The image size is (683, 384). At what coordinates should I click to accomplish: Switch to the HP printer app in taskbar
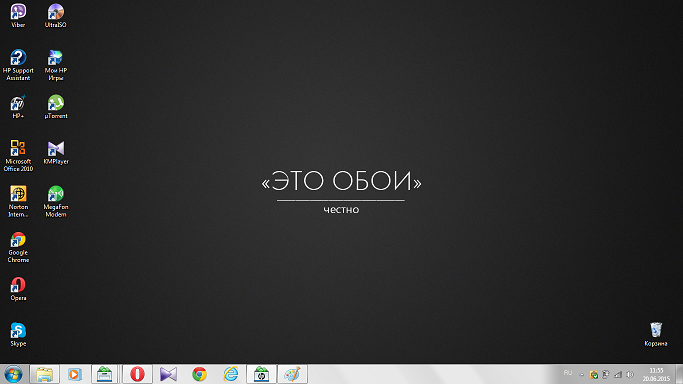pos(261,374)
